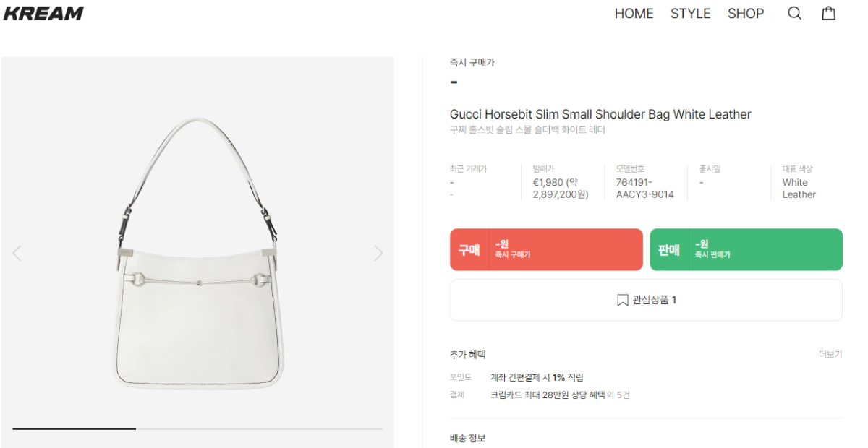The image size is (868, 448).
Task: Open the SHOP menu
Action: coord(746,14)
